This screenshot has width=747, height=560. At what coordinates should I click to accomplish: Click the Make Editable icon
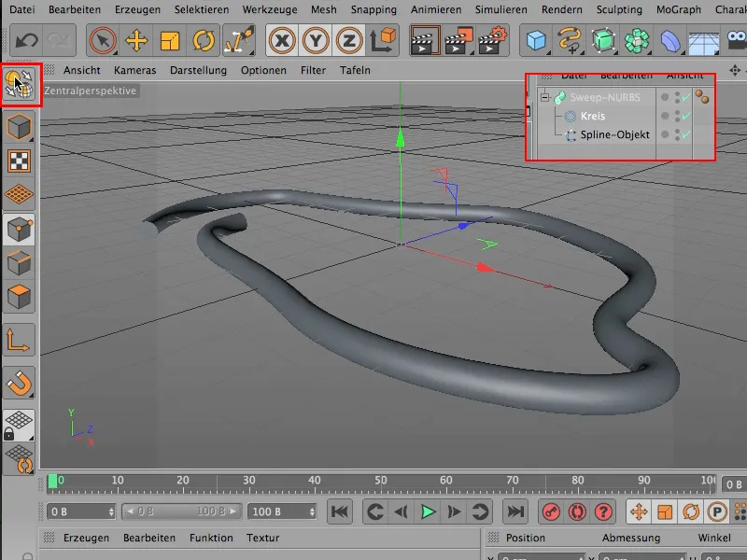tap(19, 85)
